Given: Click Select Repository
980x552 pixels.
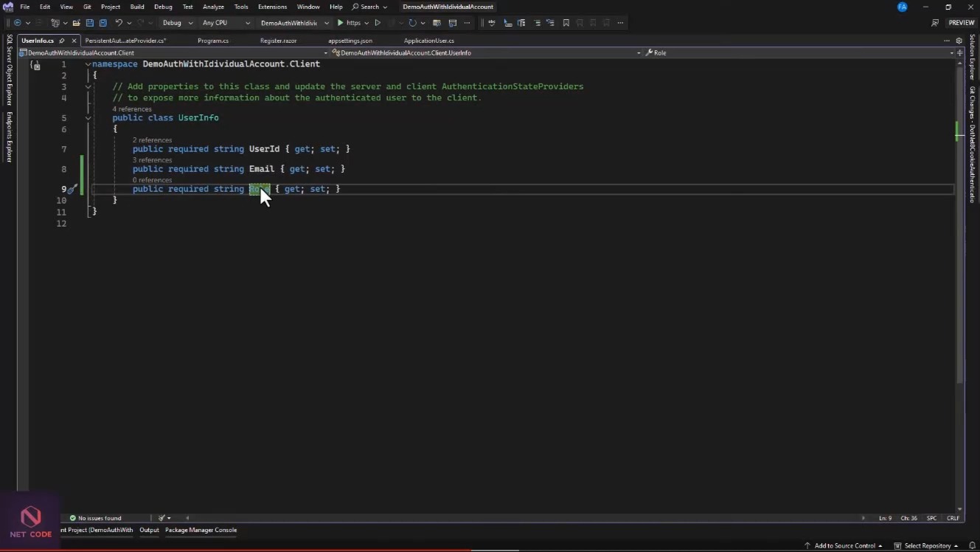Looking at the screenshot, I should pos(926,545).
